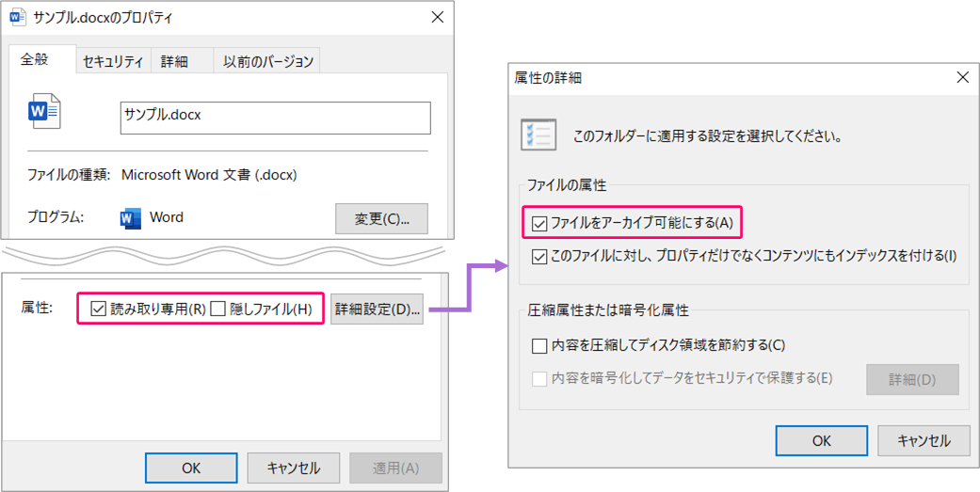Click OK in the properties window

click(x=191, y=468)
